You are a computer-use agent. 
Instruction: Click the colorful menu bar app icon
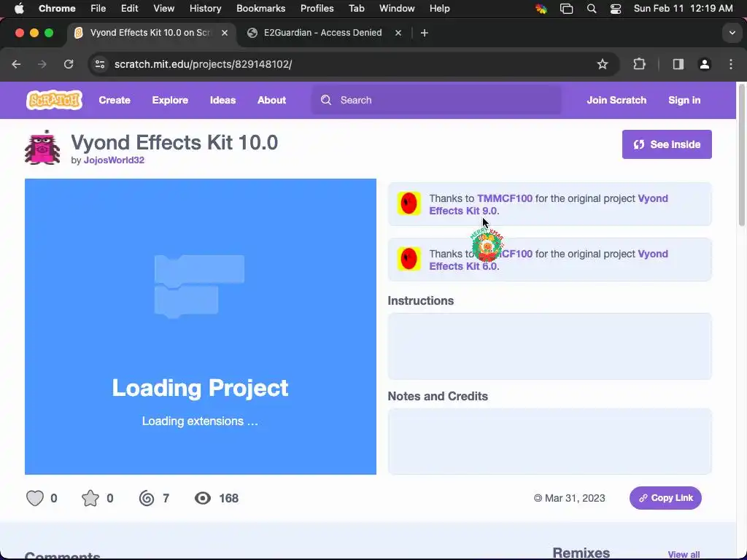541,8
